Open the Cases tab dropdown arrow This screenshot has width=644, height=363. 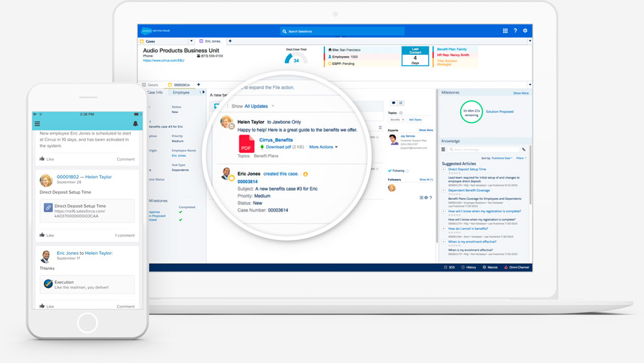(191, 41)
